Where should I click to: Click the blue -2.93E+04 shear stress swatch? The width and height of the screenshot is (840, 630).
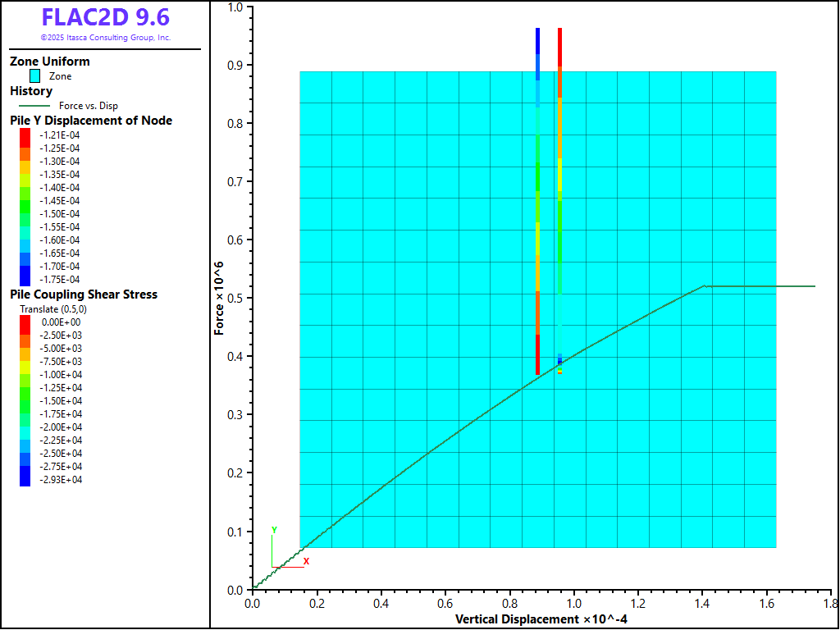(x=25, y=479)
